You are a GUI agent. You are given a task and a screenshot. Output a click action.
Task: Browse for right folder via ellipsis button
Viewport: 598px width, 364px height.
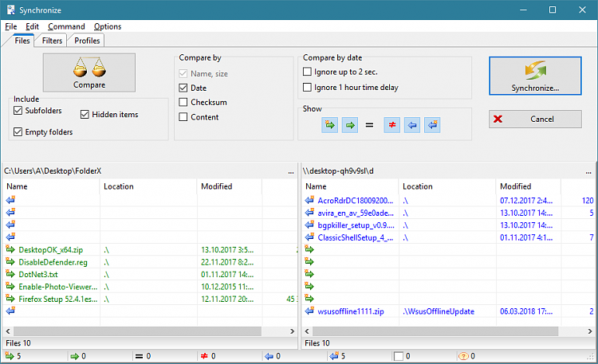(589, 170)
